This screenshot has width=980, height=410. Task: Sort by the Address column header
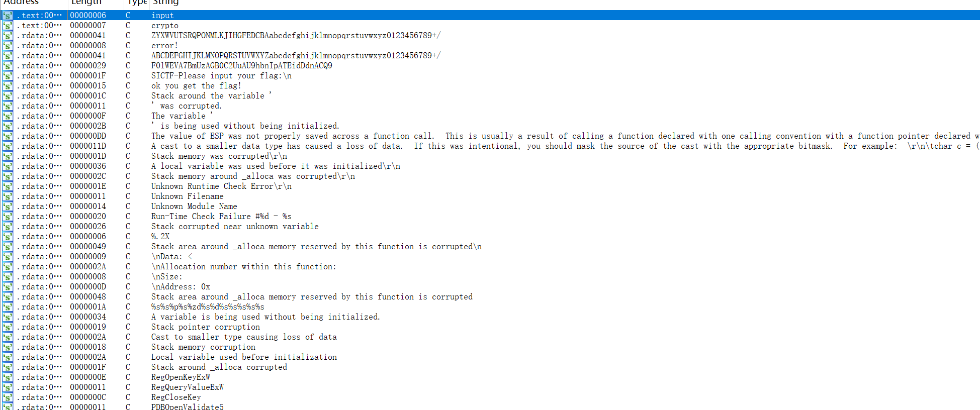(21, 3)
